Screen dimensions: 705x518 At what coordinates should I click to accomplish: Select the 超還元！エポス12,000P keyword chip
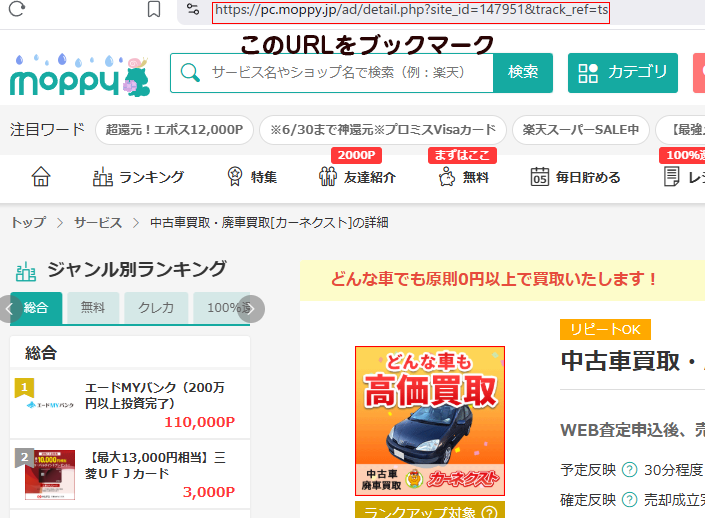[174, 130]
